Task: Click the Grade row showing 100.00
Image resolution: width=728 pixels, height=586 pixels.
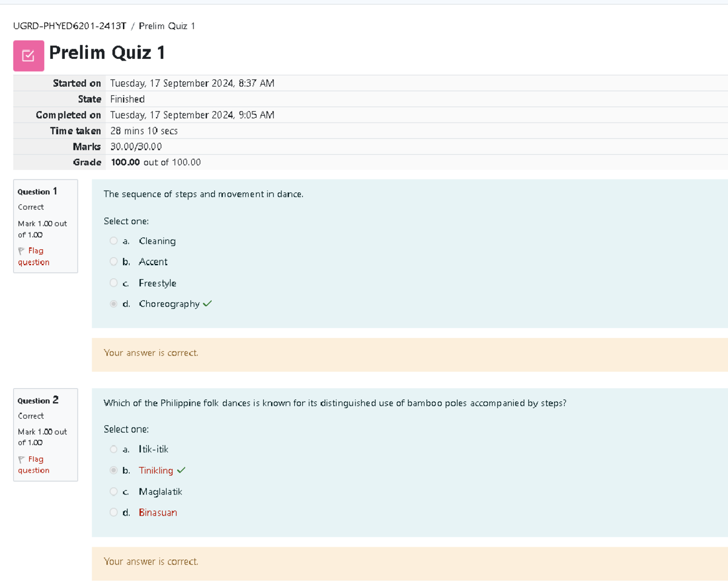Action: [x=155, y=162]
